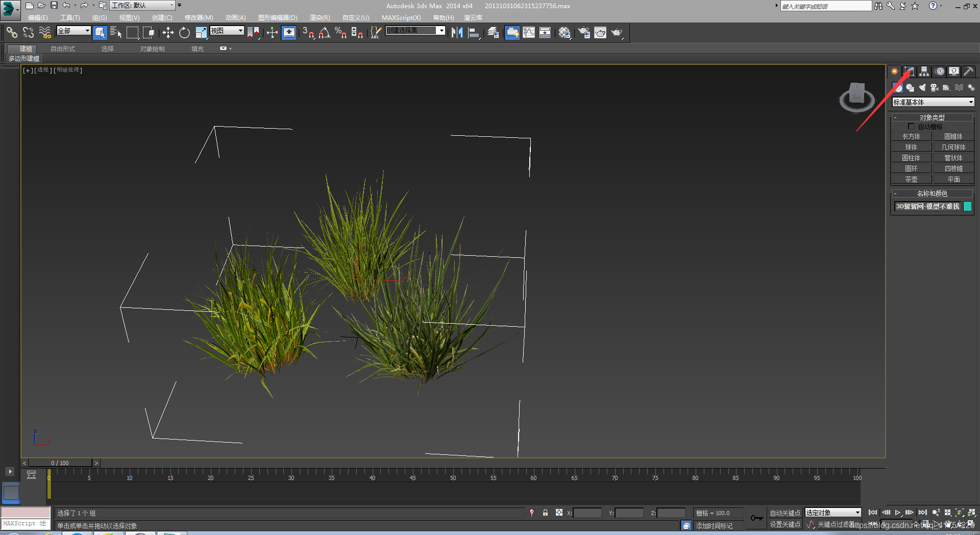Toggle the selection lock padlock
Viewport: 980px width, 535px height.
545,513
